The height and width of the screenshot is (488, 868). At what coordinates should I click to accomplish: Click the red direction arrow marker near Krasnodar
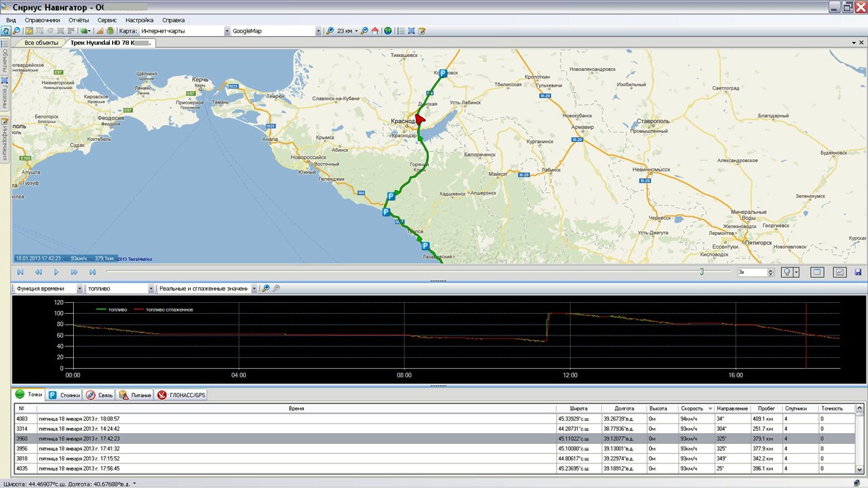[x=420, y=119]
